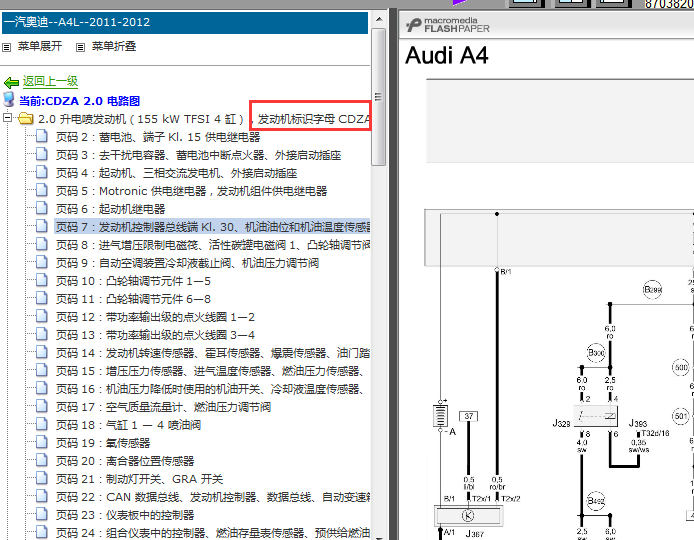Click the green back arrow icon
Image resolution: width=694 pixels, height=540 pixels.
click(x=11, y=82)
